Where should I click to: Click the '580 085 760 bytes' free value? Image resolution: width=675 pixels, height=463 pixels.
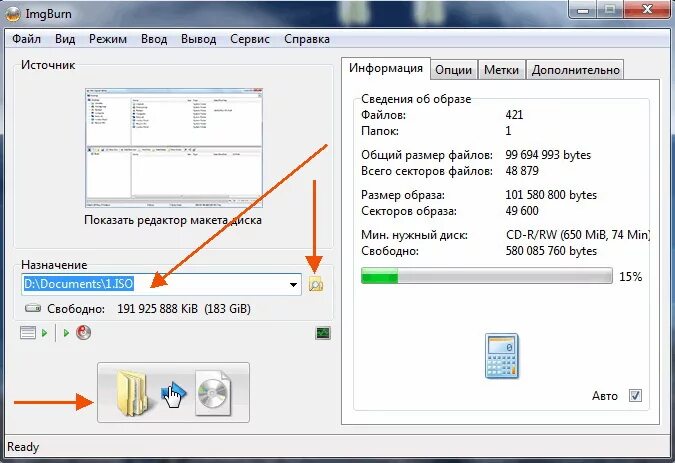tap(551, 251)
